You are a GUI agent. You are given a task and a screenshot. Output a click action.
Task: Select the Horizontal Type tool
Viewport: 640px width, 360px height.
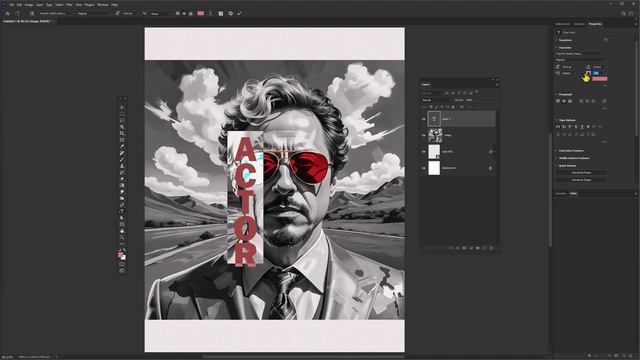pyautogui.click(x=122, y=211)
